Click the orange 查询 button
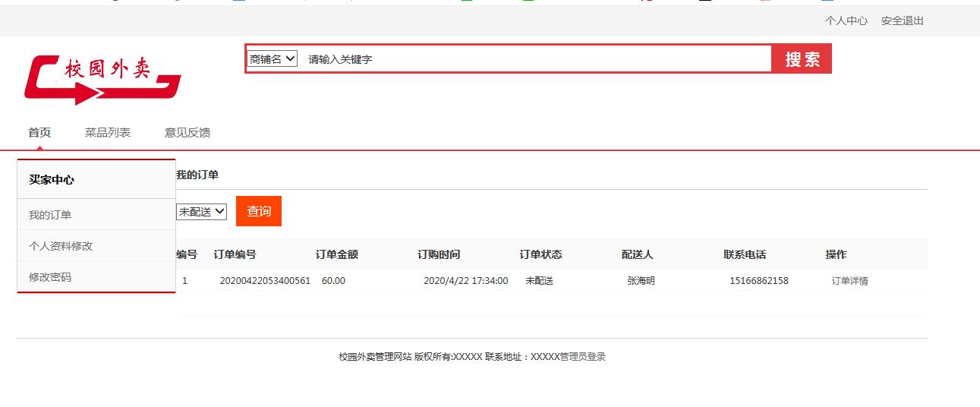 259,211
